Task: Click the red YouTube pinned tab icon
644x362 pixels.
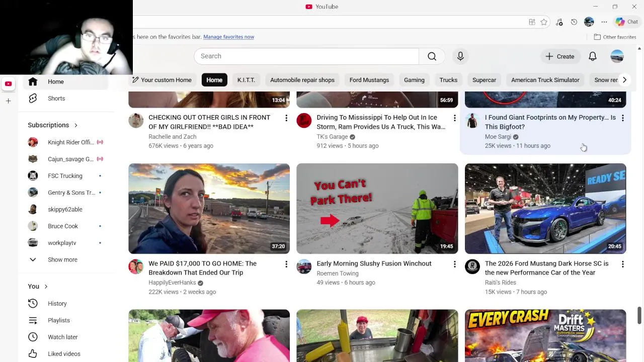Action: point(8,84)
